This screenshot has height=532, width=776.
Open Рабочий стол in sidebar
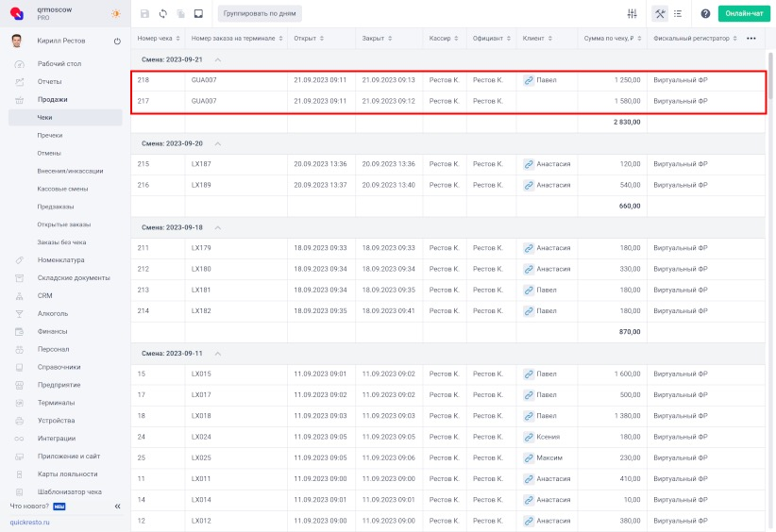[x=59, y=64]
